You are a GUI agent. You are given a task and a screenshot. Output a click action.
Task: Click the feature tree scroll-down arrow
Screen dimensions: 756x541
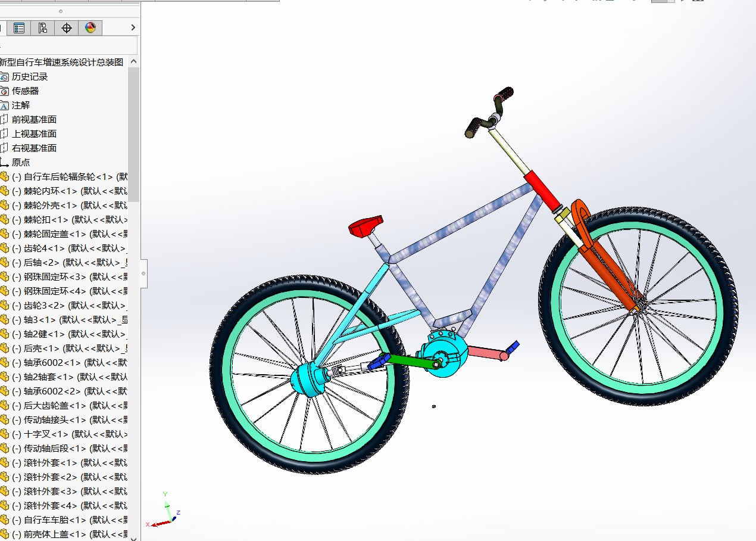click(133, 537)
